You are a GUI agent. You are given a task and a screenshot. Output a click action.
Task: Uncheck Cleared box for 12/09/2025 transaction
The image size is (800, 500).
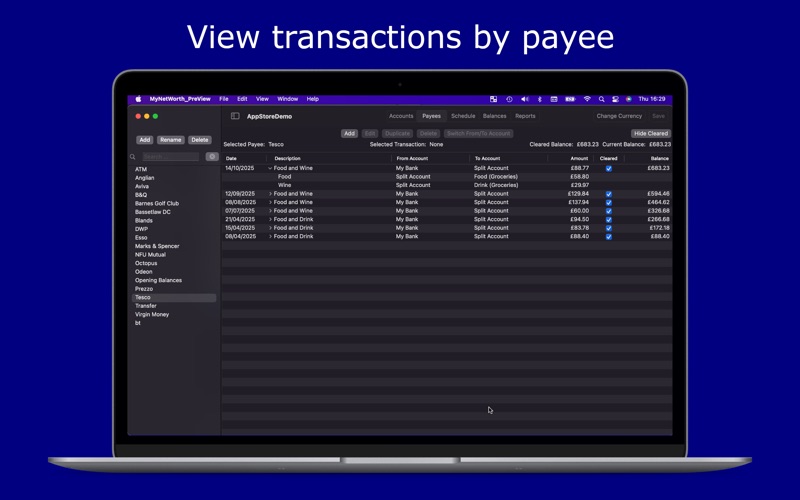click(609, 194)
